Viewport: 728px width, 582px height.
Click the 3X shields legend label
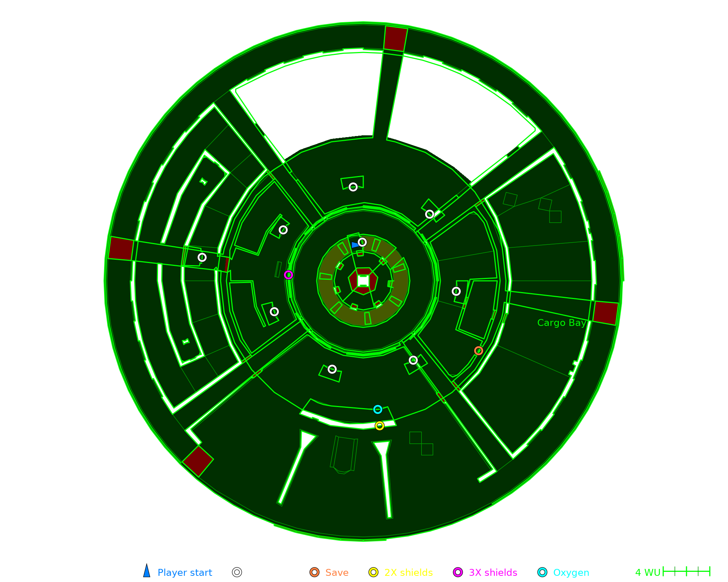(493, 573)
